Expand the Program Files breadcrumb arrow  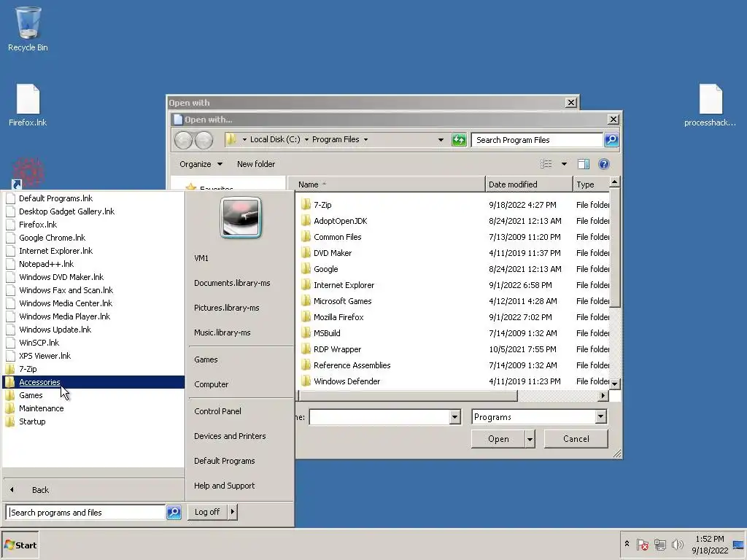coord(366,139)
